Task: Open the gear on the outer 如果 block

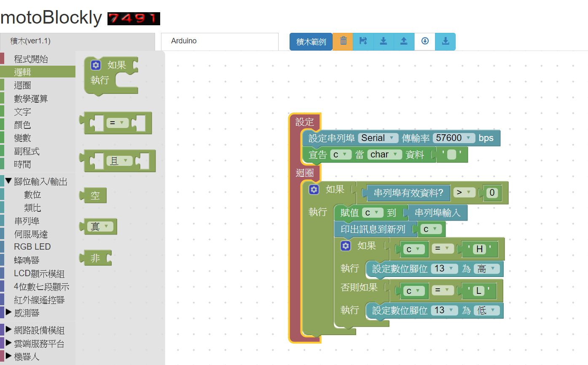Action: coord(314,189)
